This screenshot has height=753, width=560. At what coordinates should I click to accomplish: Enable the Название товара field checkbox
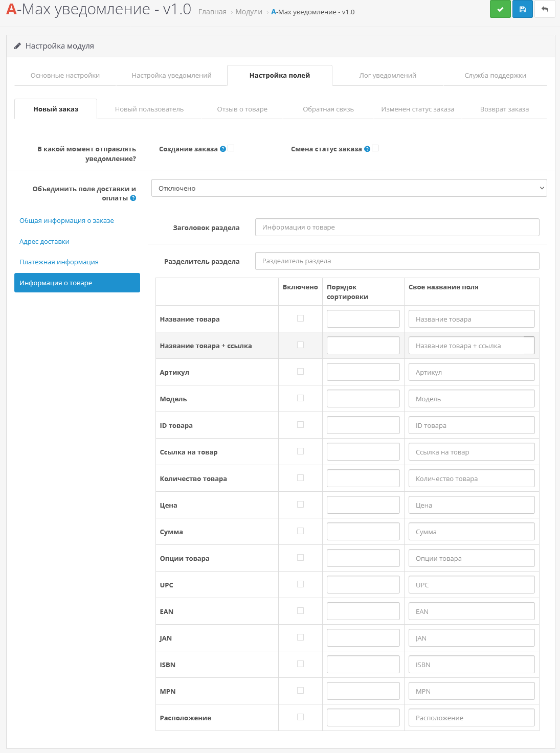300,318
